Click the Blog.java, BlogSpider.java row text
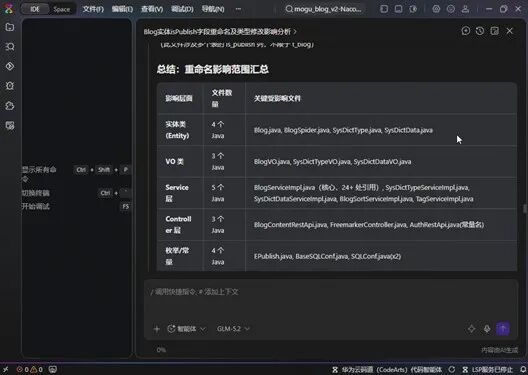 pyautogui.click(x=343, y=130)
